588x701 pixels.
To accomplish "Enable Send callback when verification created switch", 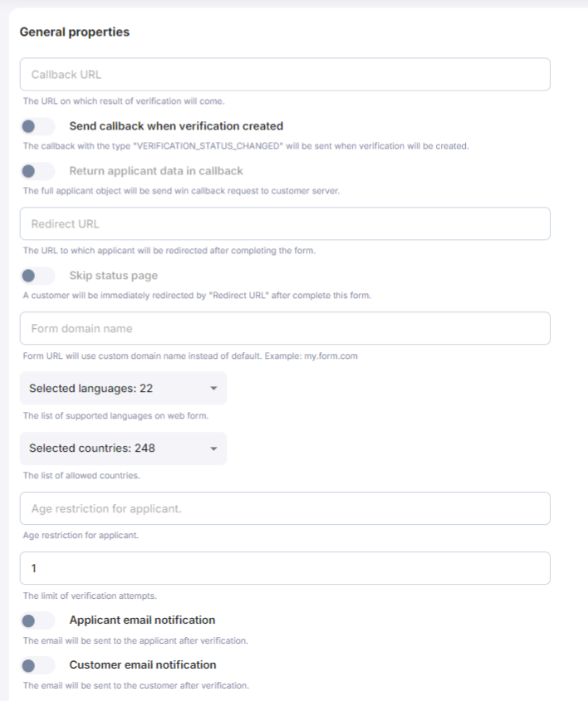I will (x=37, y=126).
